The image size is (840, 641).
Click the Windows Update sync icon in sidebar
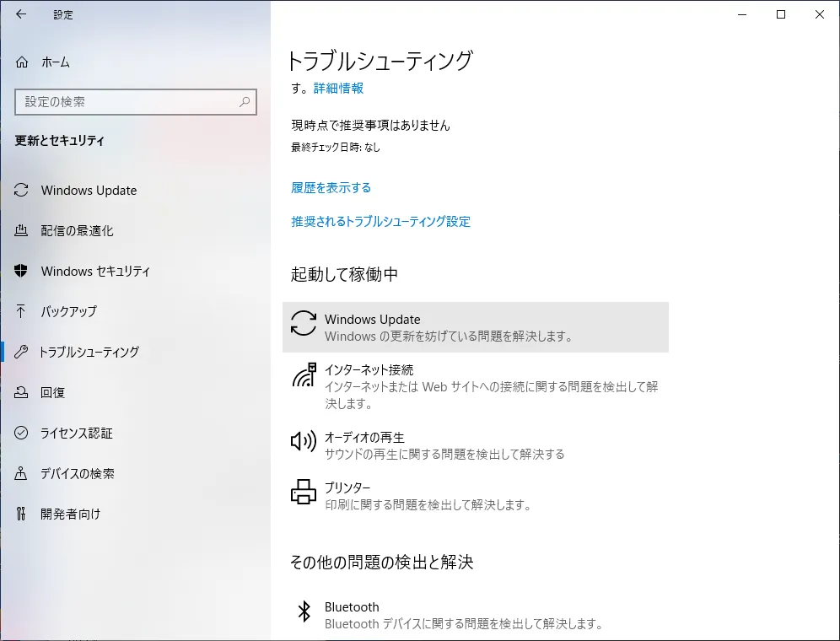[21, 190]
